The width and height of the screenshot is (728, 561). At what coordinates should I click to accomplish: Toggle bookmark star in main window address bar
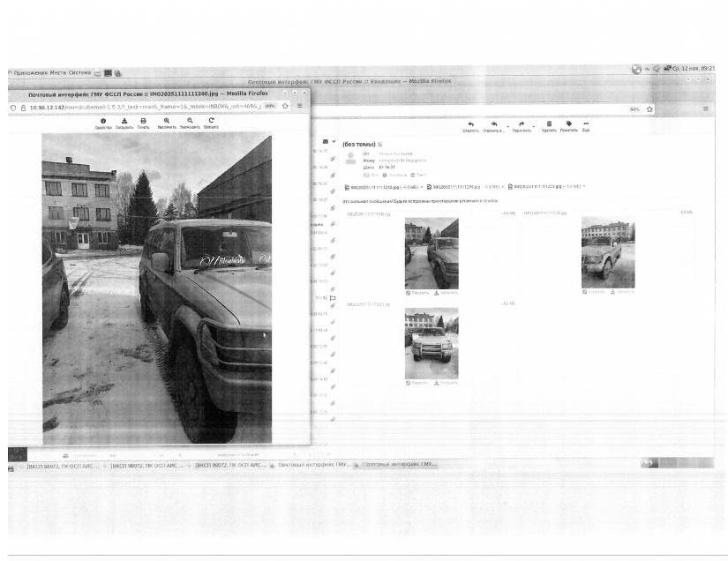(x=649, y=109)
